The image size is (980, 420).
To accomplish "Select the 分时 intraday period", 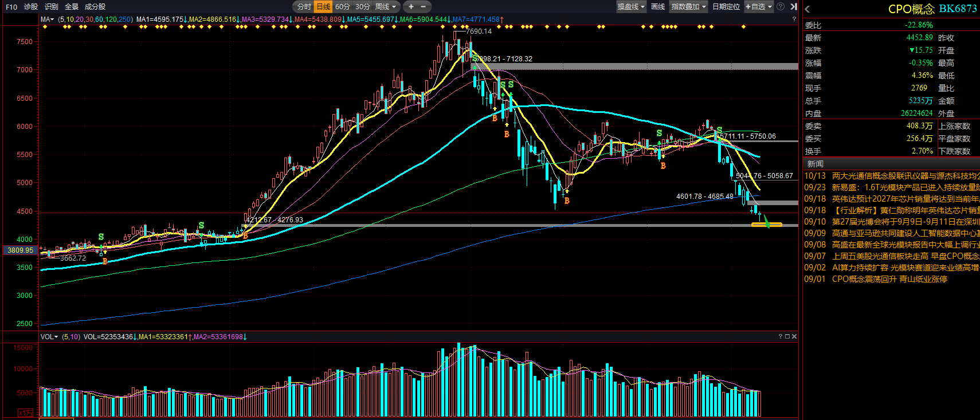I will 304,7.
